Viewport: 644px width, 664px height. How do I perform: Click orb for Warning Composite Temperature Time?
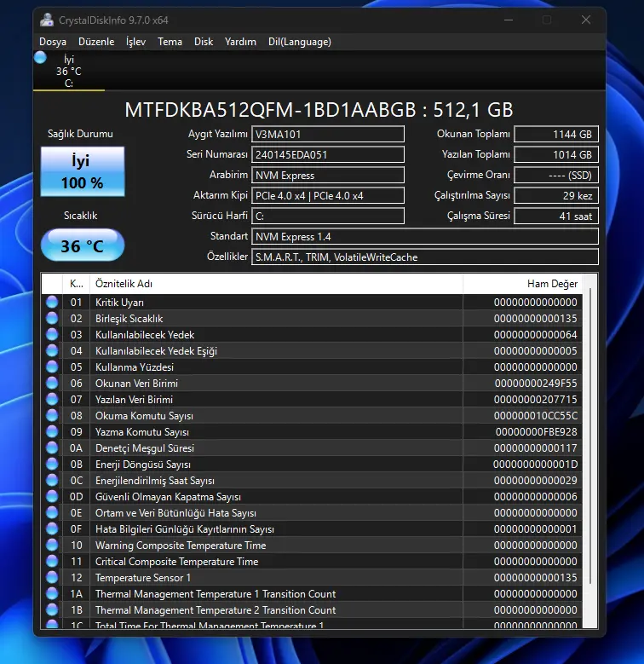[52, 545]
